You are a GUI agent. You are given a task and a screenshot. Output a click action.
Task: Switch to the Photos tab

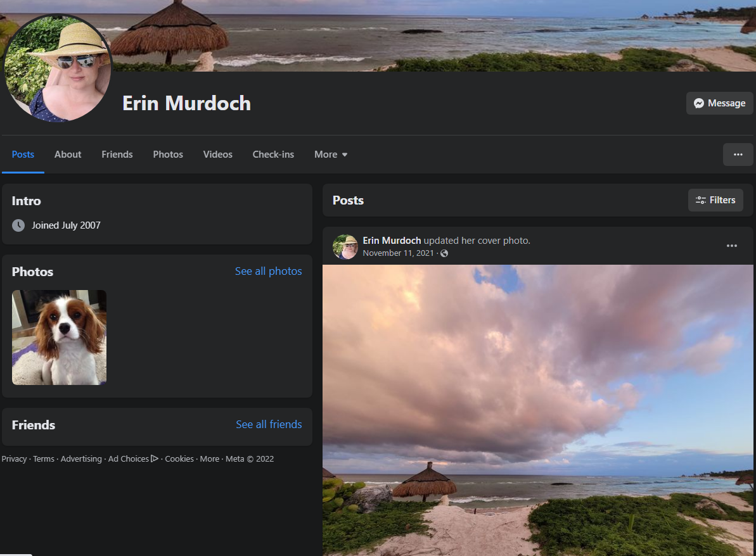pyautogui.click(x=167, y=154)
